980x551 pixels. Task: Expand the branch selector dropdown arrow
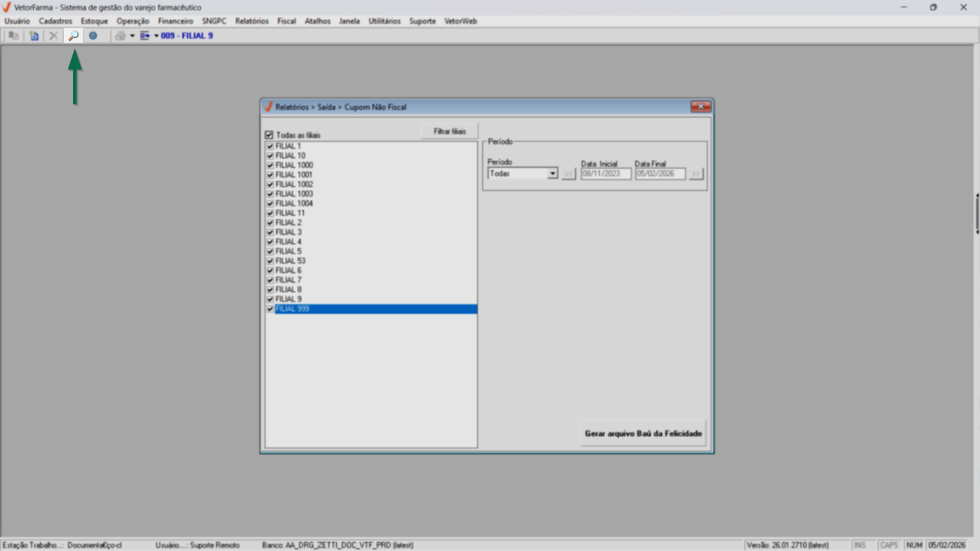pyautogui.click(x=156, y=36)
